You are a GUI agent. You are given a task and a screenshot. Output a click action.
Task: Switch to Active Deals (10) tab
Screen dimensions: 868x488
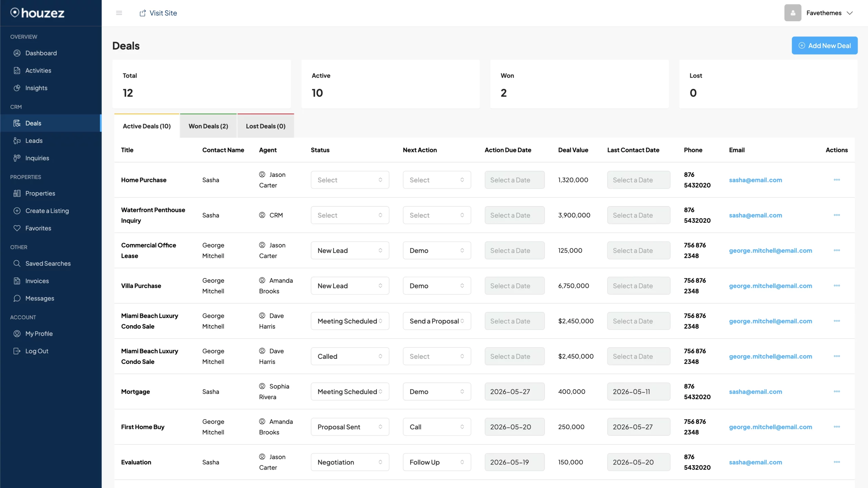tap(147, 126)
